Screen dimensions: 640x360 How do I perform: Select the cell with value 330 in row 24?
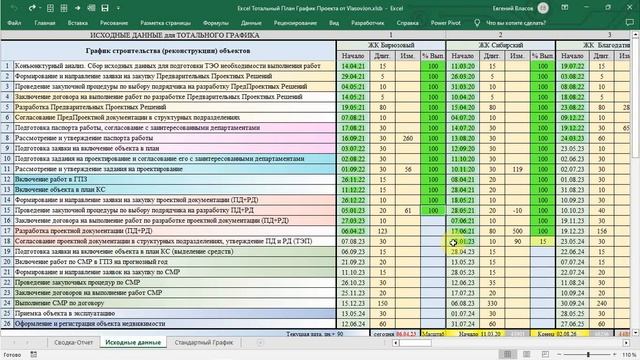[x=492, y=303]
